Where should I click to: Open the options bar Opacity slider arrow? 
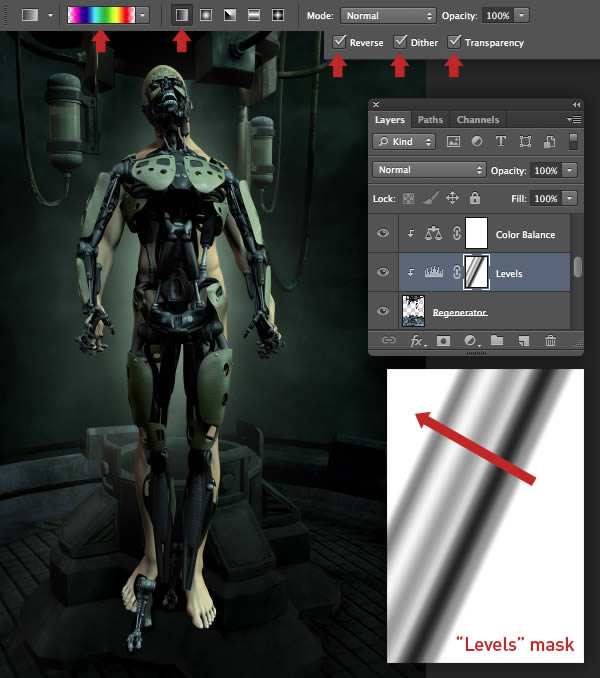pos(522,16)
